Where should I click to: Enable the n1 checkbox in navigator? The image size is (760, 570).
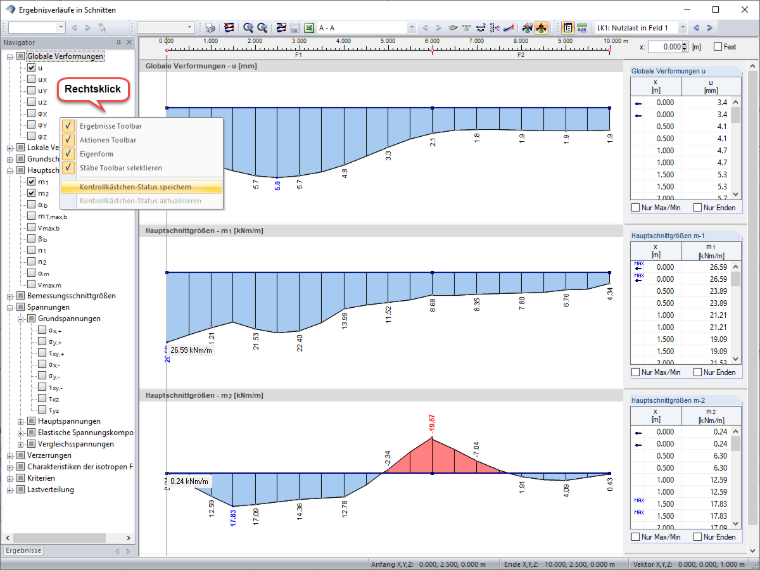(32, 251)
